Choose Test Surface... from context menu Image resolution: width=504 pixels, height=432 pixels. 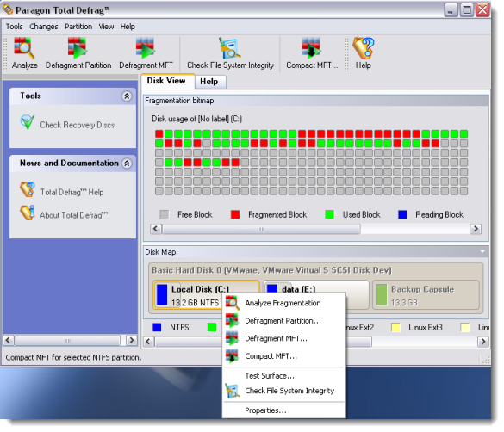tap(284, 375)
